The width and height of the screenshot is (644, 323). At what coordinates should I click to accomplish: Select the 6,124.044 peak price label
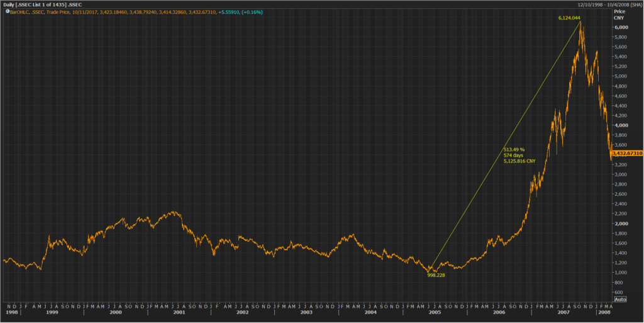[x=569, y=18]
